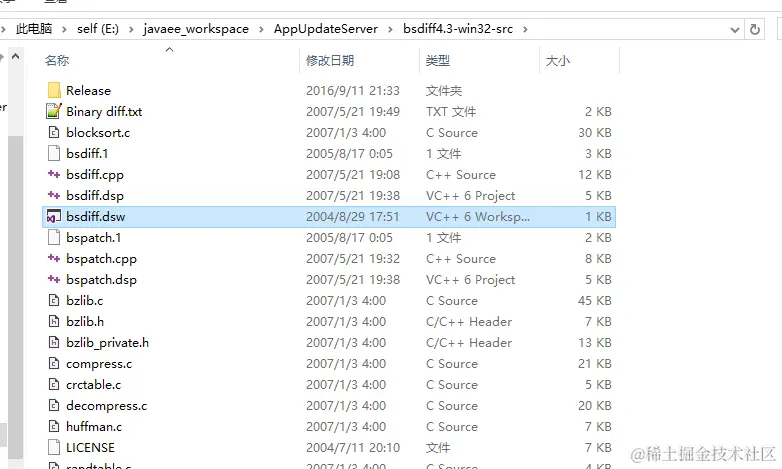
Task: Select the file name bzlib_private.h
Action: pos(107,343)
